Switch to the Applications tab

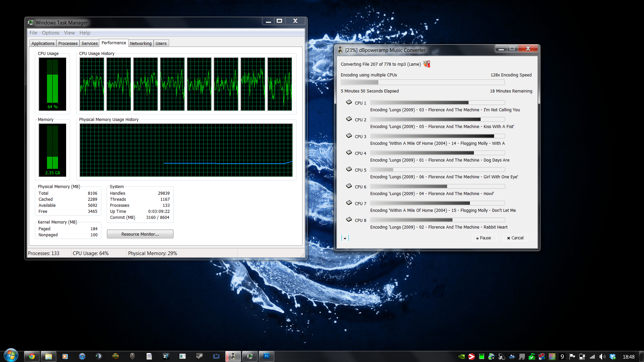(43, 44)
